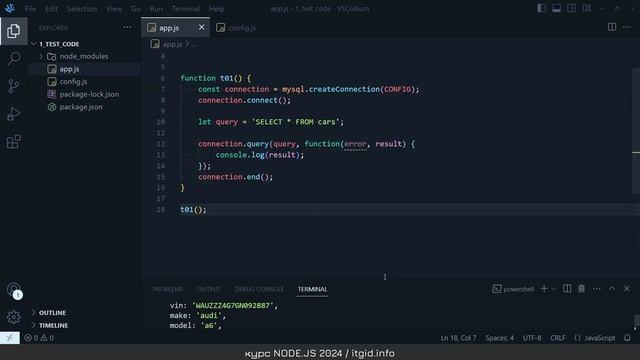This screenshot has height=360, width=640.
Task: Expand the node_modules folder
Action: pyautogui.click(x=84, y=56)
